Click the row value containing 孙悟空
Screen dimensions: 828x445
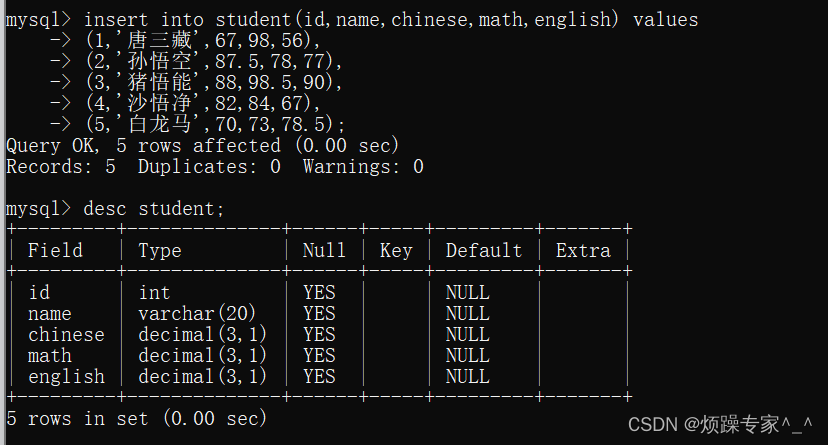[x=214, y=61]
